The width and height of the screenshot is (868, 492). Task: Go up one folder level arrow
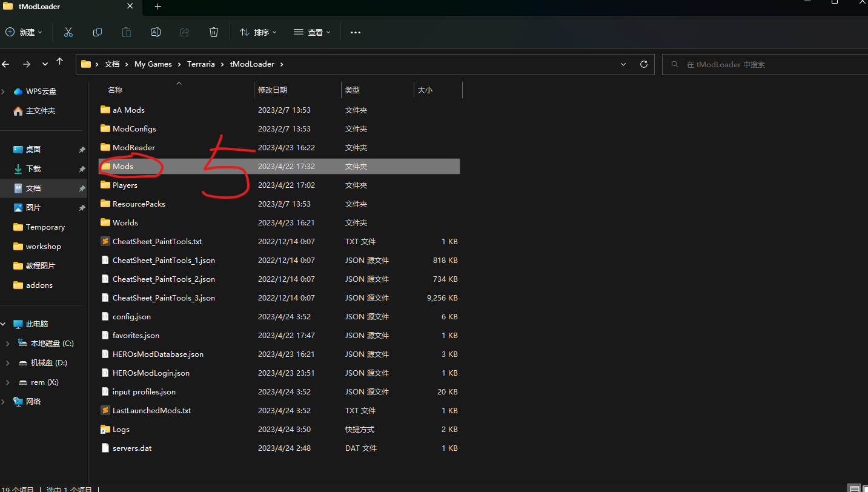click(59, 62)
